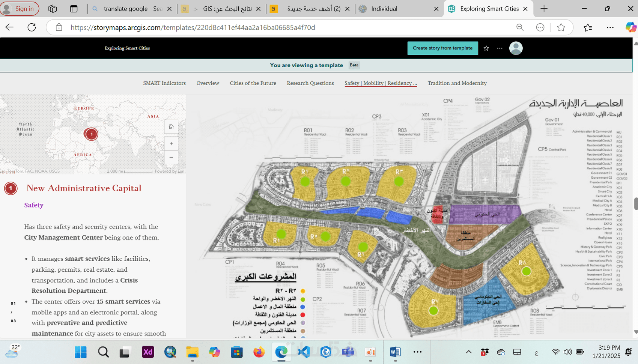Open a new browser tab

click(544, 9)
